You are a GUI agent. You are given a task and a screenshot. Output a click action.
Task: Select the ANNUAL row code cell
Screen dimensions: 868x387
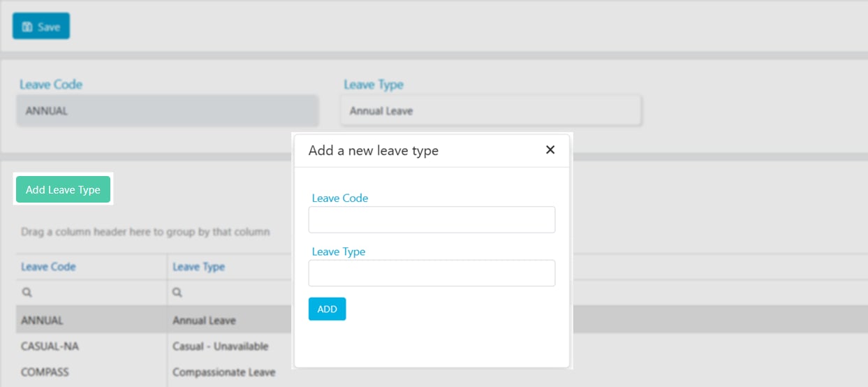click(x=91, y=321)
